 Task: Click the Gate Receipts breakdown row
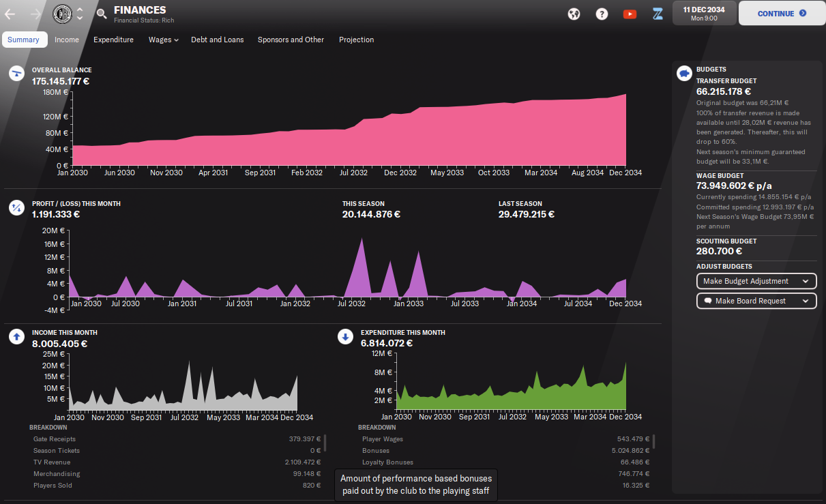click(x=177, y=439)
